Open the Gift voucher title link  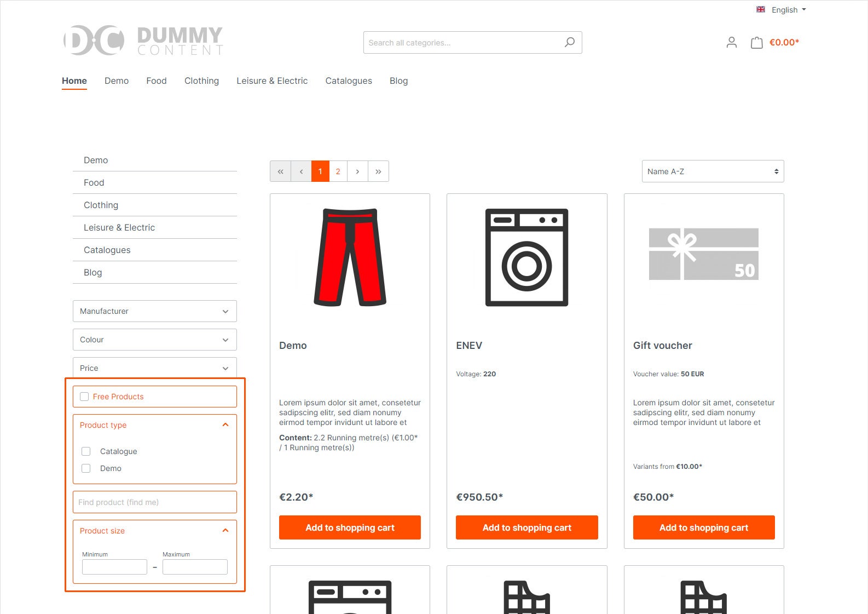pos(663,346)
